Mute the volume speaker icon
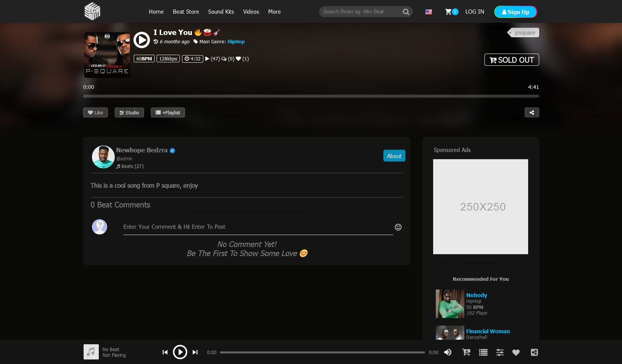The image size is (622, 364). [x=448, y=352]
